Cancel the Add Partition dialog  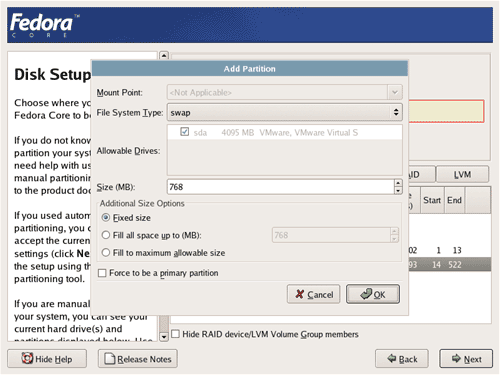coord(313,294)
